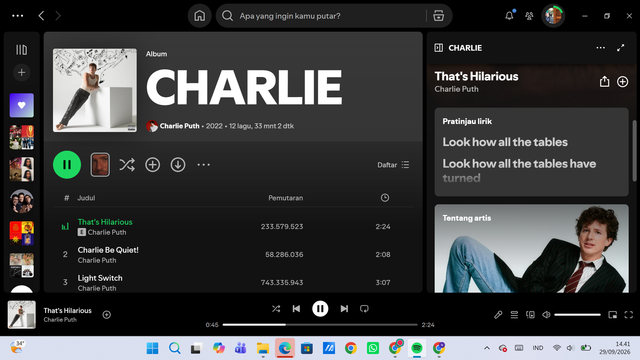Open the Spotify three-dots app menu
This screenshot has height=360, width=640.
tap(18, 16)
